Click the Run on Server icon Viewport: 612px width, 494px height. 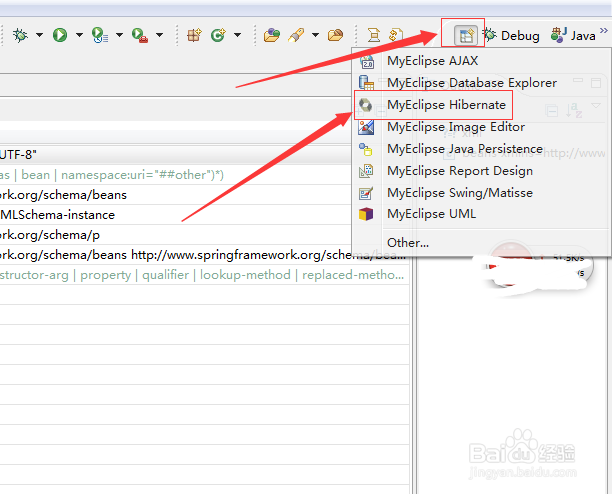[x=100, y=35]
